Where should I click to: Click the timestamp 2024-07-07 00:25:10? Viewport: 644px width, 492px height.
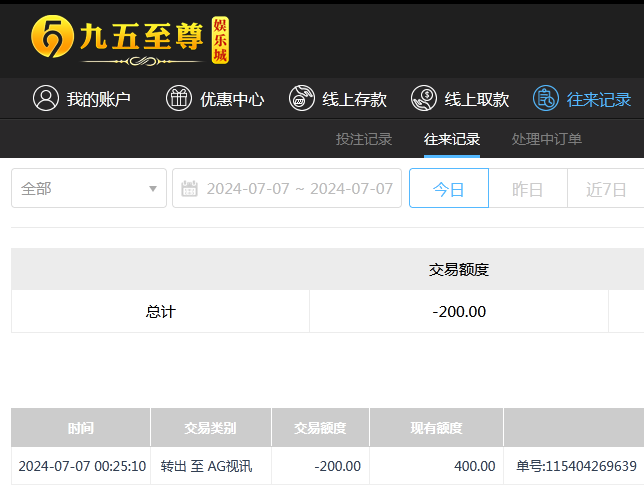coord(82,466)
